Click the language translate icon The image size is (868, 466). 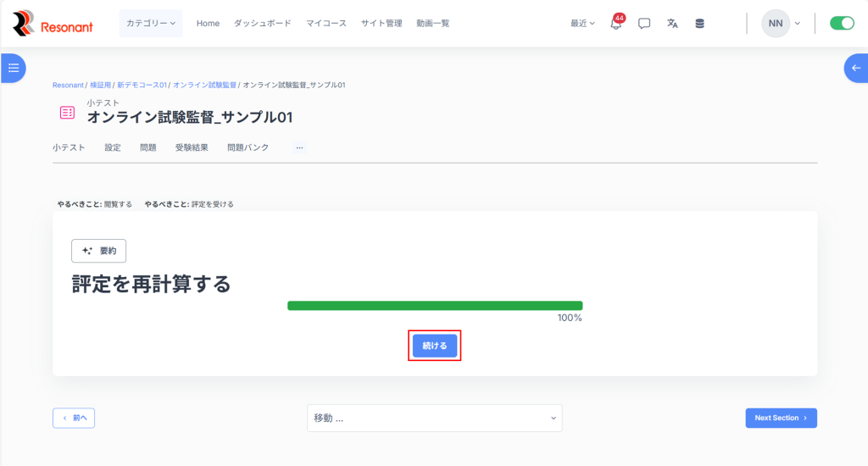[x=672, y=24]
